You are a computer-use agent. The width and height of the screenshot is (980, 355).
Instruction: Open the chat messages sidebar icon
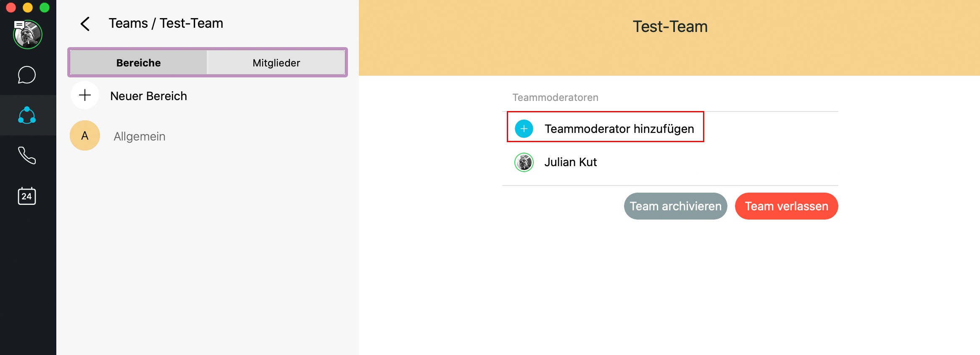point(27,75)
